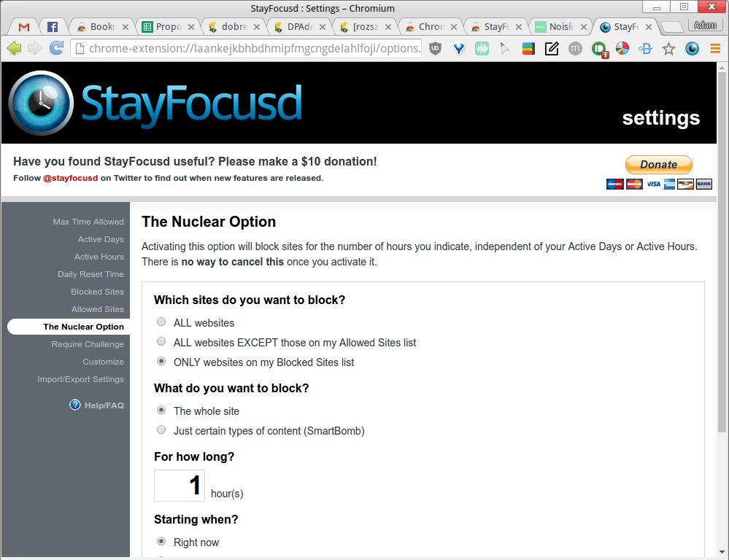729x560 pixels.
Task: Click the page icon in the address bar
Action: (x=80, y=48)
